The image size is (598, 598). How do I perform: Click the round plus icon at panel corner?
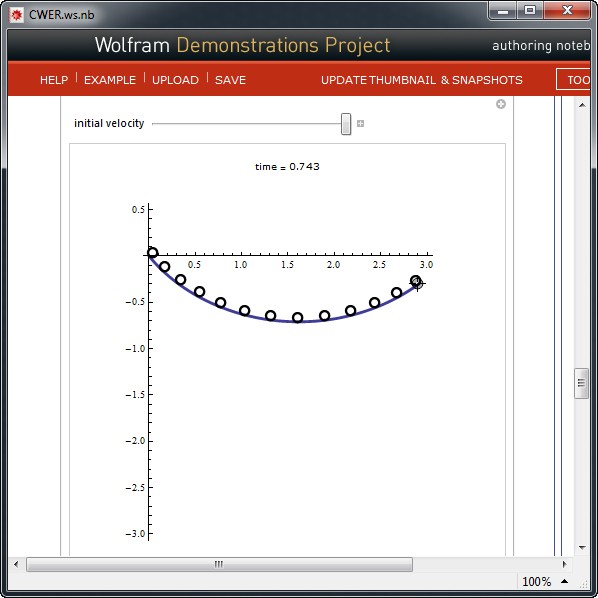pyautogui.click(x=501, y=104)
